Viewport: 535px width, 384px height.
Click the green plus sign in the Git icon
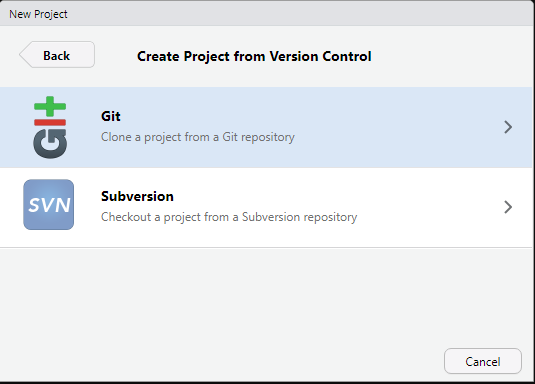click(50, 106)
